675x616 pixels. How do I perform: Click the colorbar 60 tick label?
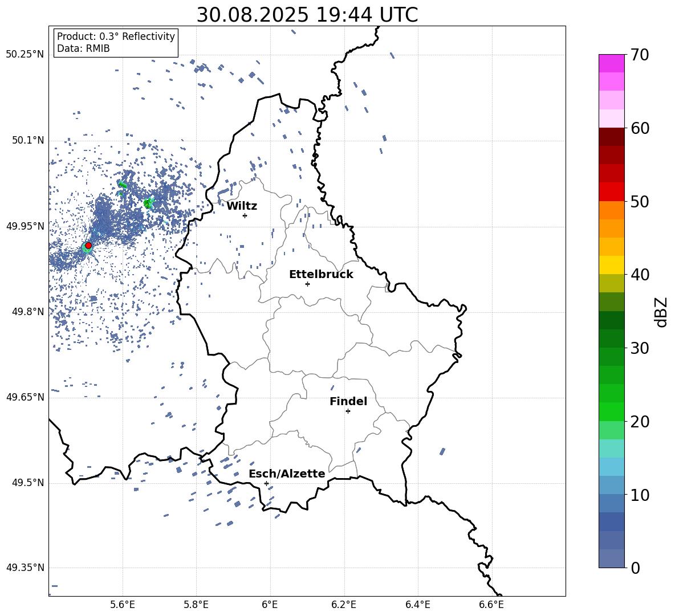click(640, 128)
